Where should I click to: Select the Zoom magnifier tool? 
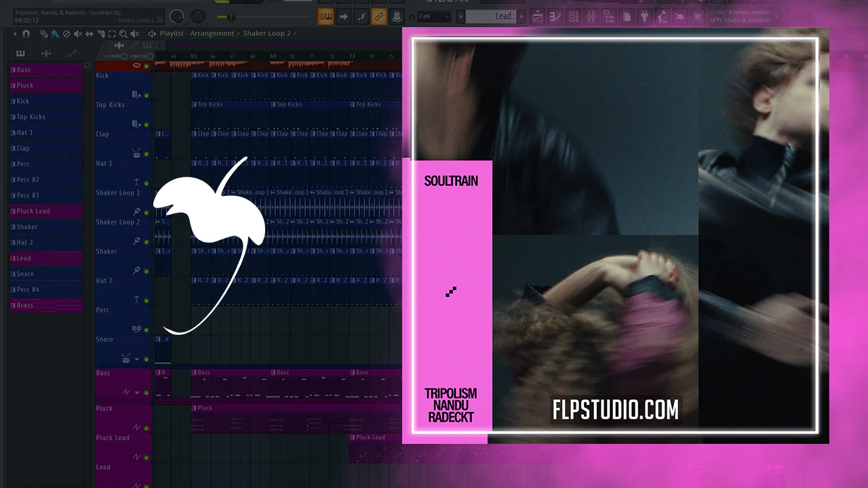pos(123,33)
